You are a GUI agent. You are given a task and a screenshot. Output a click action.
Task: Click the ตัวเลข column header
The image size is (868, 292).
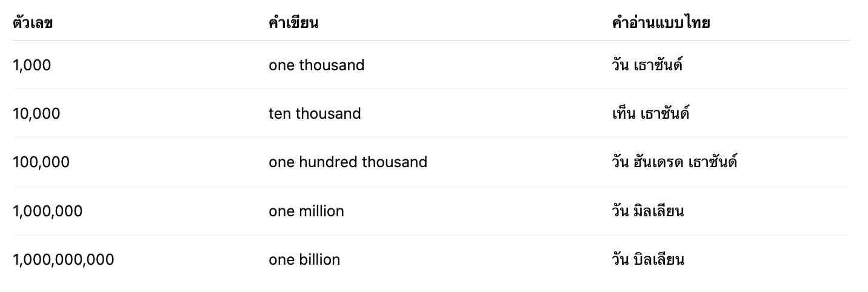coord(33,23)
